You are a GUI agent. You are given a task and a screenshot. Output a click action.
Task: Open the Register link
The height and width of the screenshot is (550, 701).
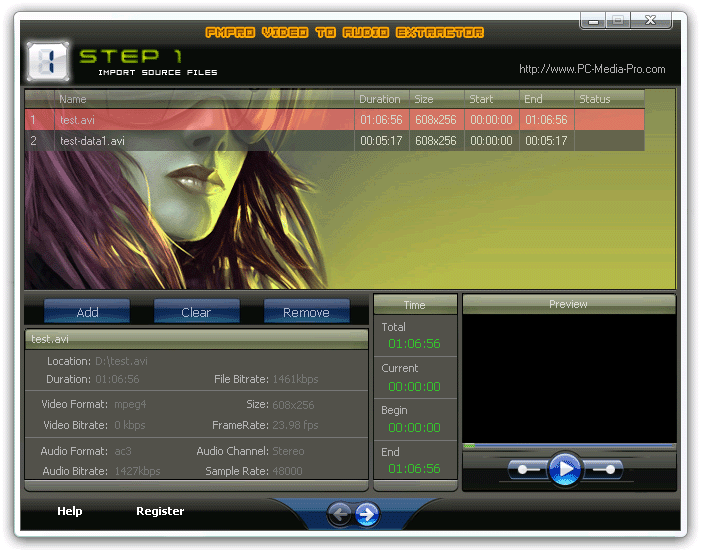[160, 511]
